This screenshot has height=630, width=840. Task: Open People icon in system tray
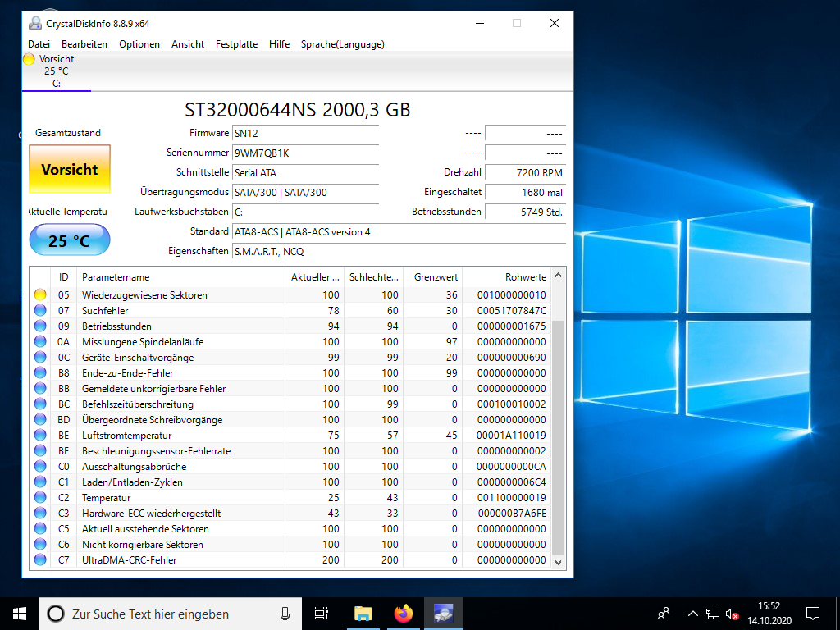pyautogui.click(x=664, y=614)
